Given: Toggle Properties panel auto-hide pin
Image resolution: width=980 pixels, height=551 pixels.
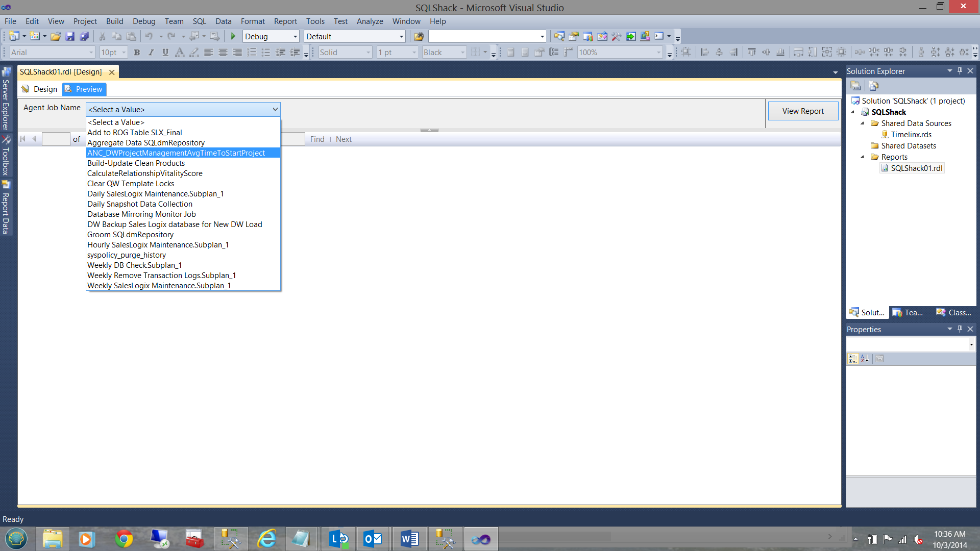Looking at the screenshot, I should (x=960, y=329).
